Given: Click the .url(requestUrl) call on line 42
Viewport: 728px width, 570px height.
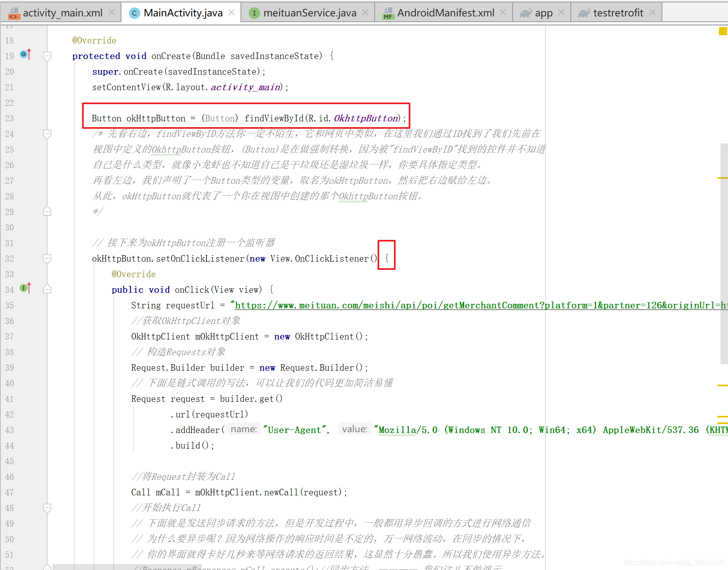Looking at the screenshot, I should (x=209, y=414).
